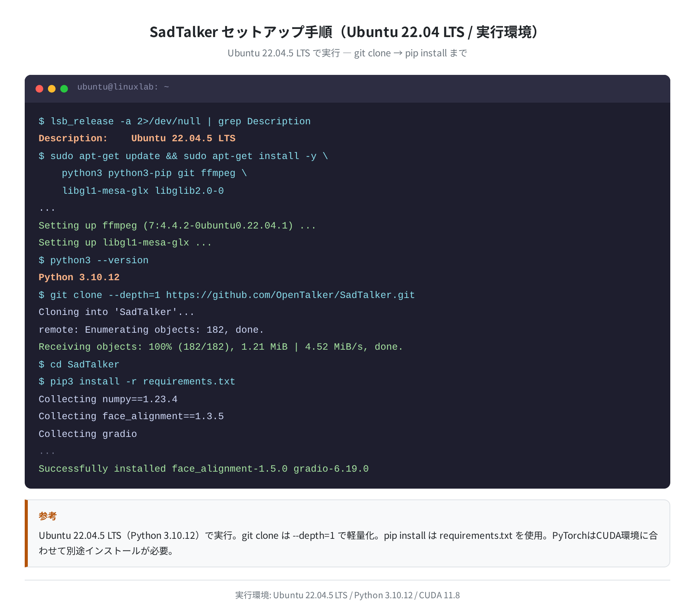This screenshot has height=616, width=695.
Task: Click the 参考 note body paragraph
Action: click(348, 543)
